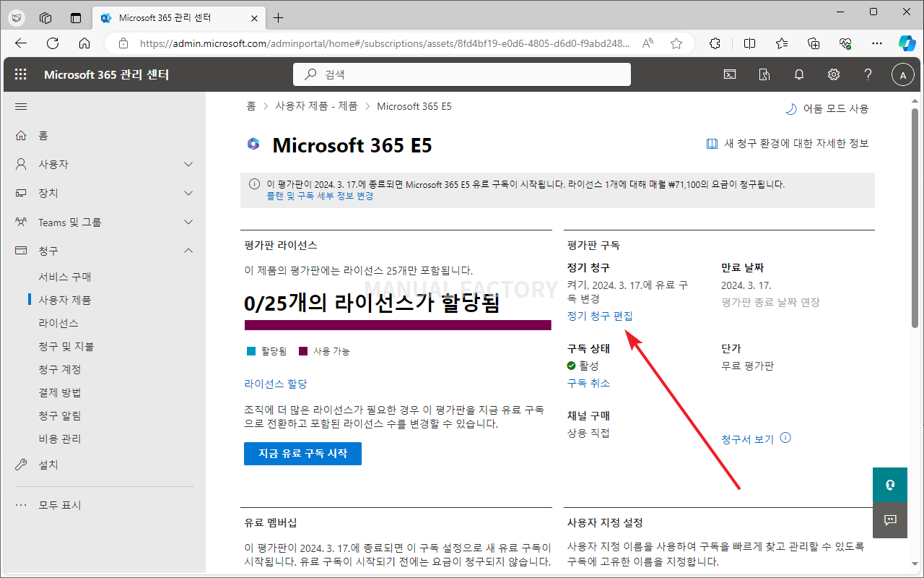Open a new browser tab
Image resolution: width=924 pixels, height=578 pixels.
pyautogui.click(x=279, y=17)
